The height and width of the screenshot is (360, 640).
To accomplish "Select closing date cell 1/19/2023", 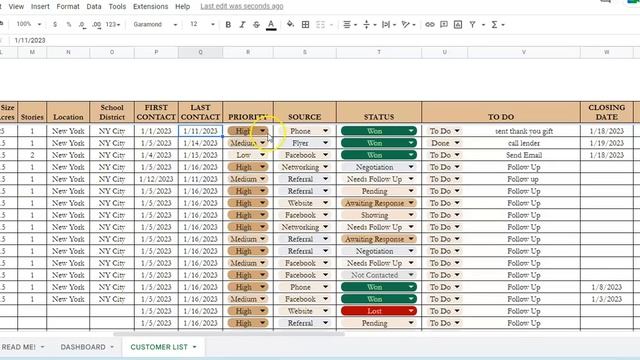I will pos(607,143).
